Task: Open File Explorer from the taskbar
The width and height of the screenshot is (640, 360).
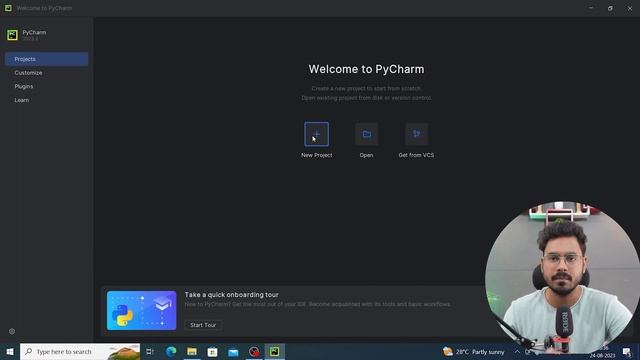Action: pos(192,351)
